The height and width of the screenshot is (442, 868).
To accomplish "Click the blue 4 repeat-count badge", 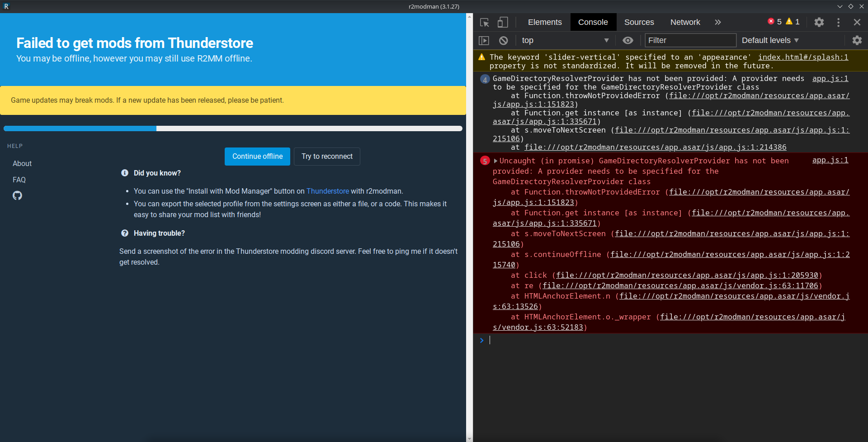I will (485, 80).
